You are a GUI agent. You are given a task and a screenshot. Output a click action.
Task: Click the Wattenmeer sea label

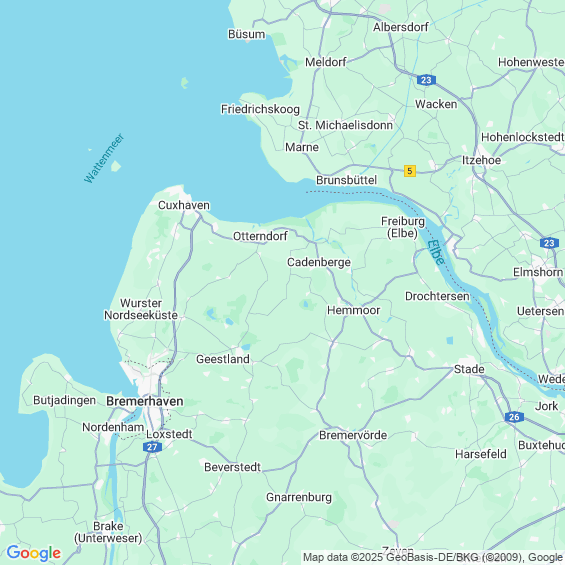[104, 158]
